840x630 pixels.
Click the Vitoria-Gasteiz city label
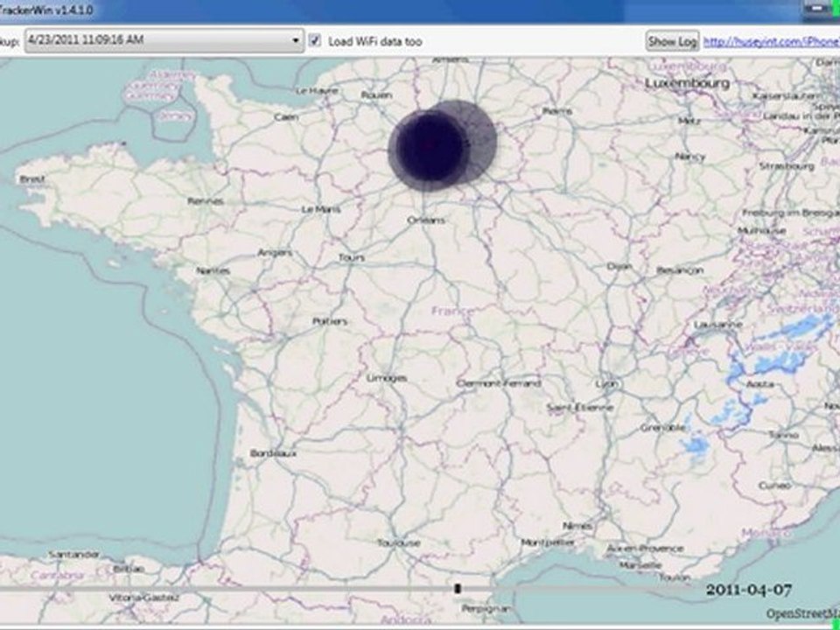[143, 597]
